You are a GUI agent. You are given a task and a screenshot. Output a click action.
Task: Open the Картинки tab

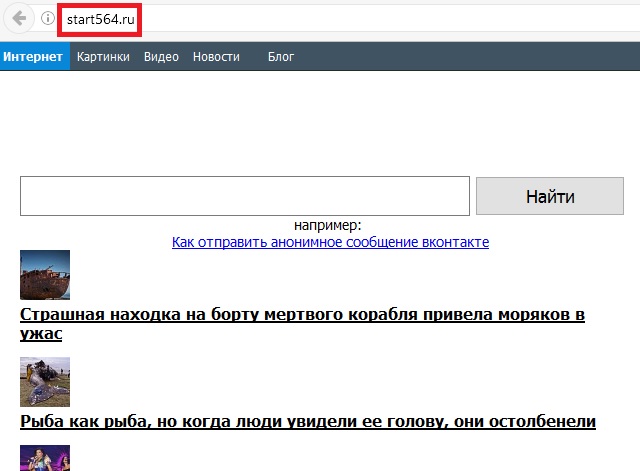point(103,56)
